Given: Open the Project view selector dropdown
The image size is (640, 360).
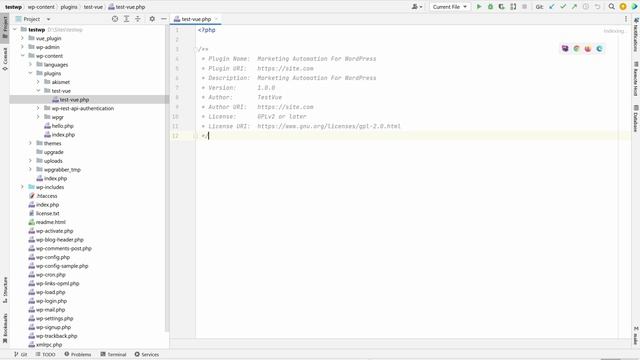Looking at the screenshot, I should pos(33,19).
